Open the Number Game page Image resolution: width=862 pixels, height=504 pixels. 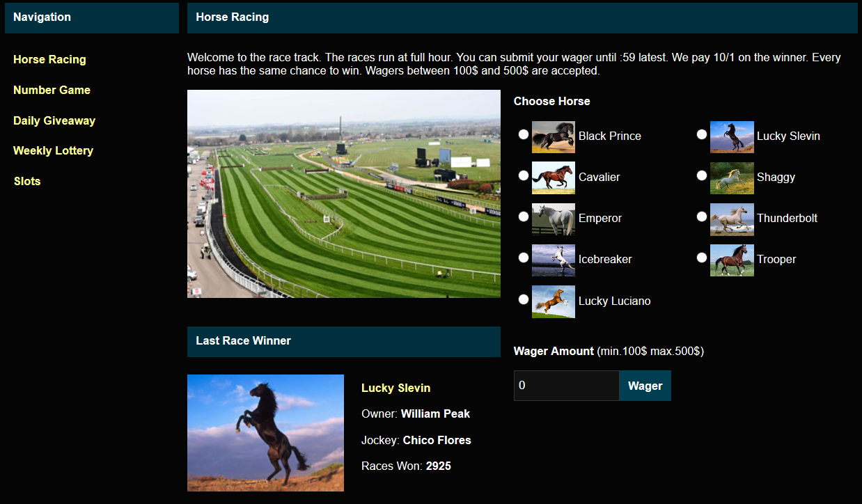52,90
